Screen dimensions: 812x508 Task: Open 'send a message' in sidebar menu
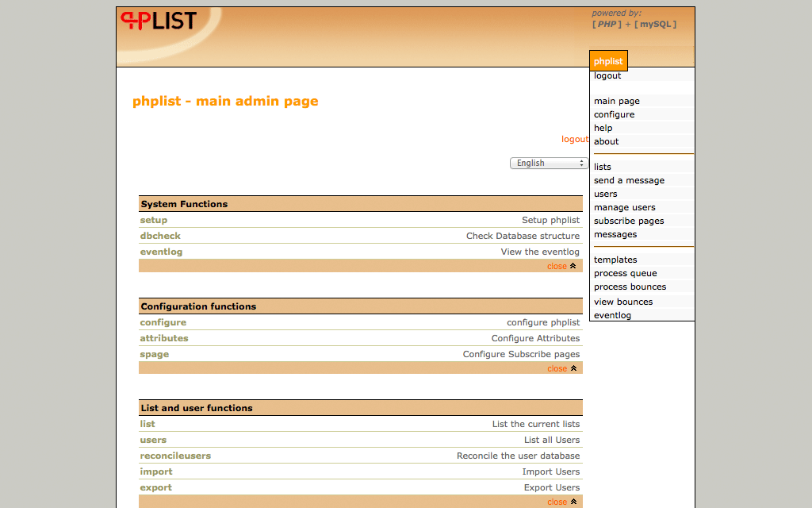[x=629, y=180]
